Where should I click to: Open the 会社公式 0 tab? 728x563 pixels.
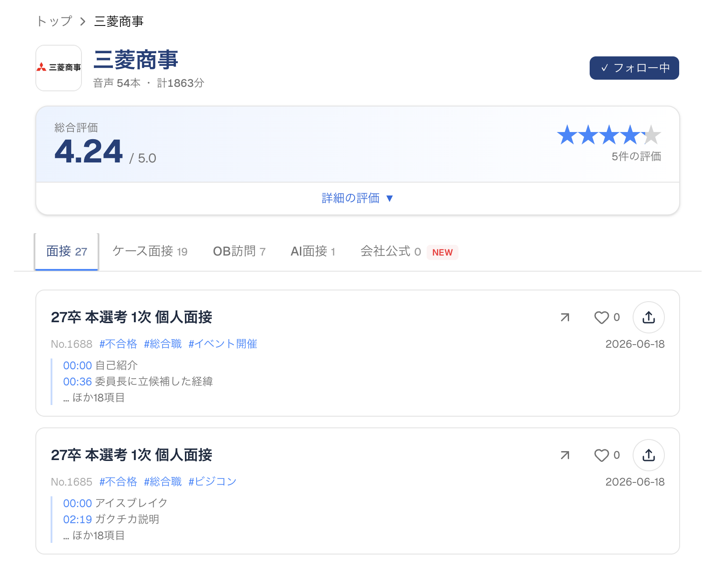[390, 252]
